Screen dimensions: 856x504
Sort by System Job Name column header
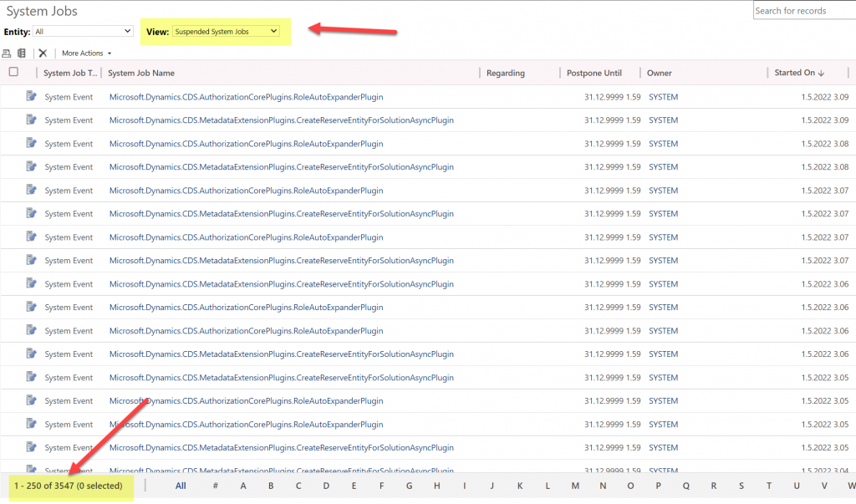coord(141,73)
